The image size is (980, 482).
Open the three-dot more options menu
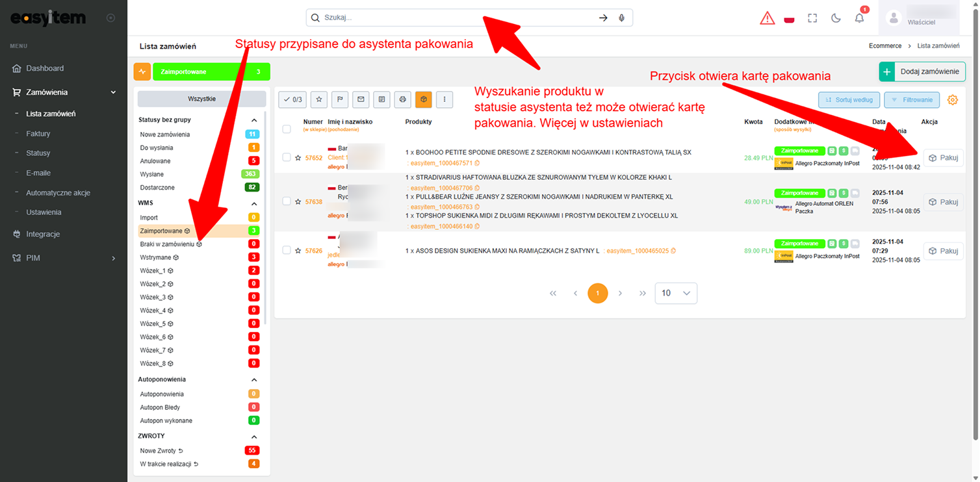(445, 99)
